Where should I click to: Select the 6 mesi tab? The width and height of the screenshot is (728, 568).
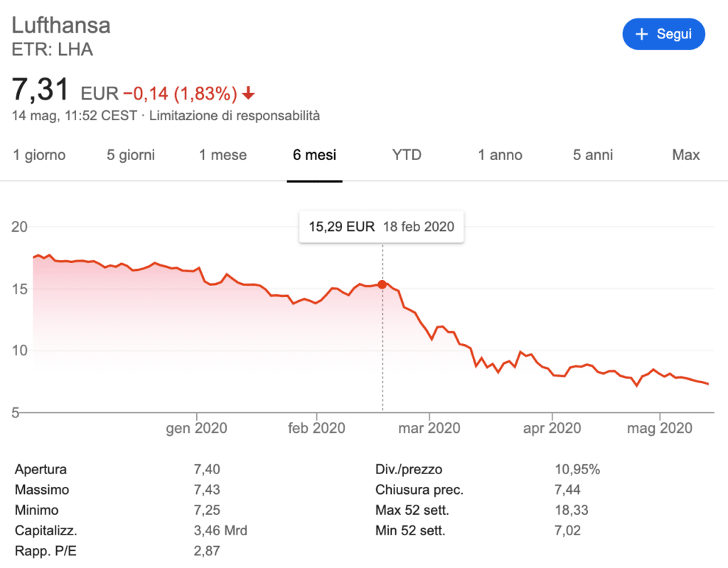click(x=314, y=155)
